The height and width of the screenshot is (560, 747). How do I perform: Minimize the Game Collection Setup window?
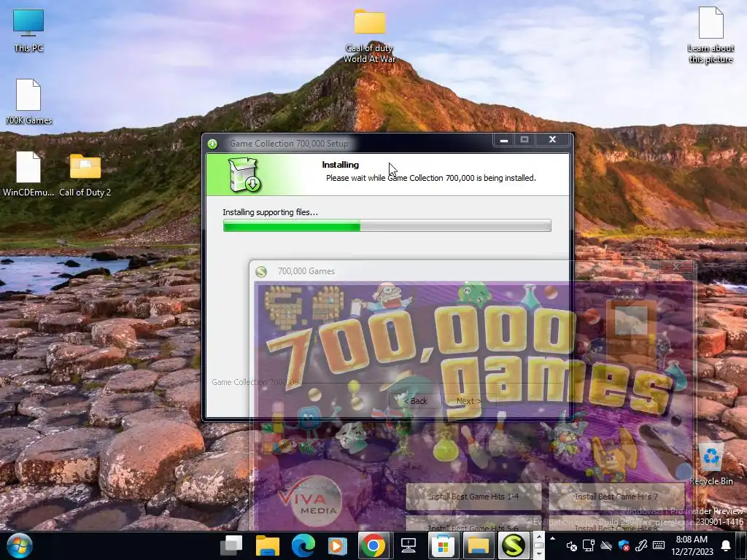point(504,139)
